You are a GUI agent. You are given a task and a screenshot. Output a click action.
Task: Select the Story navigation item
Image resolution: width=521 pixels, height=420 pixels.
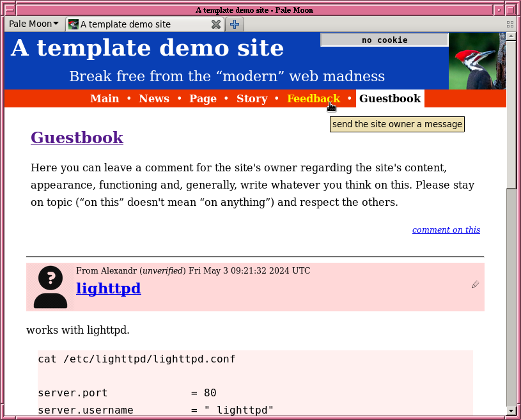(x=252, y=98)
